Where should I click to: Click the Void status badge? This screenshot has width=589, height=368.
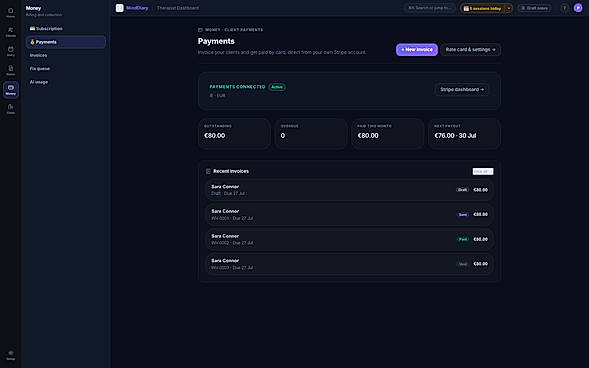click(x=463, y=264)
